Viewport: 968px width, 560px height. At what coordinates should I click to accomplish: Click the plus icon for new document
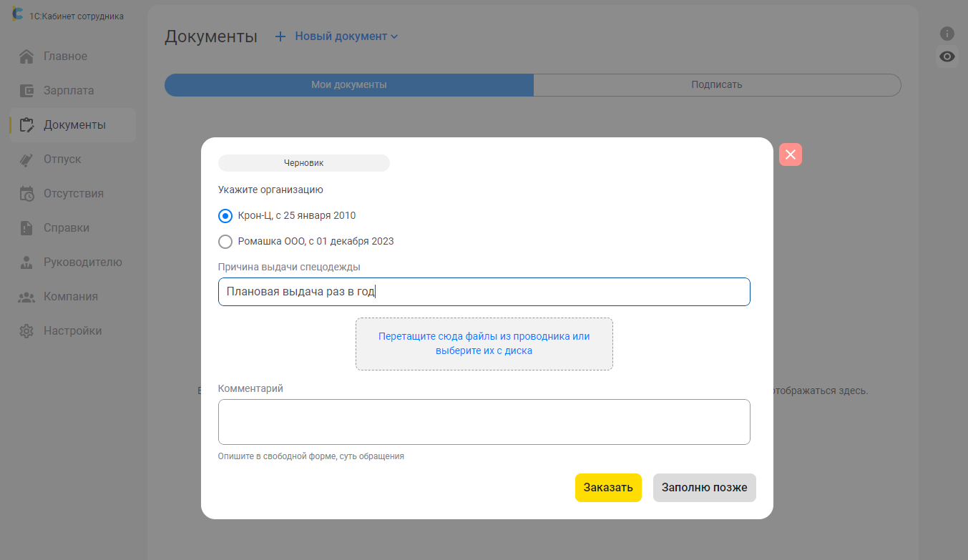tap(280, 36)
